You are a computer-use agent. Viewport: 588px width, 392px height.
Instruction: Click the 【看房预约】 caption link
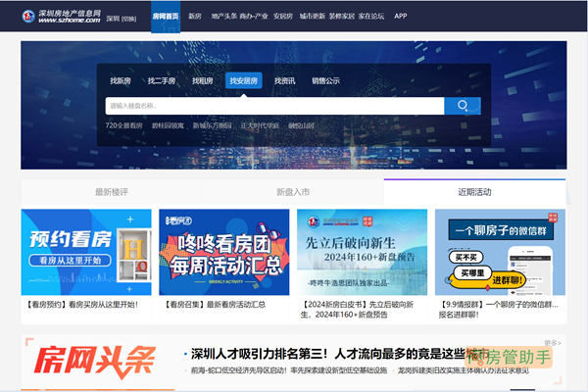pyautogui.click(x=81, y=305)
